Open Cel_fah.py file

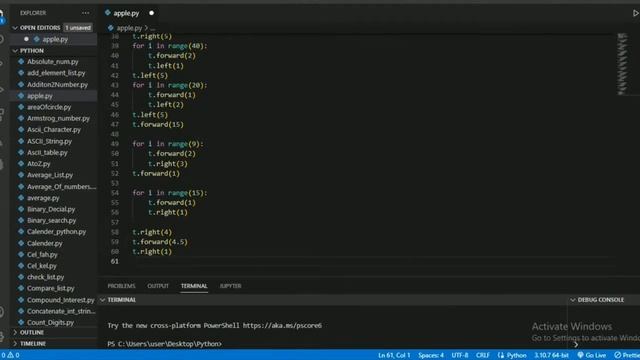click(x=42, y=254)
